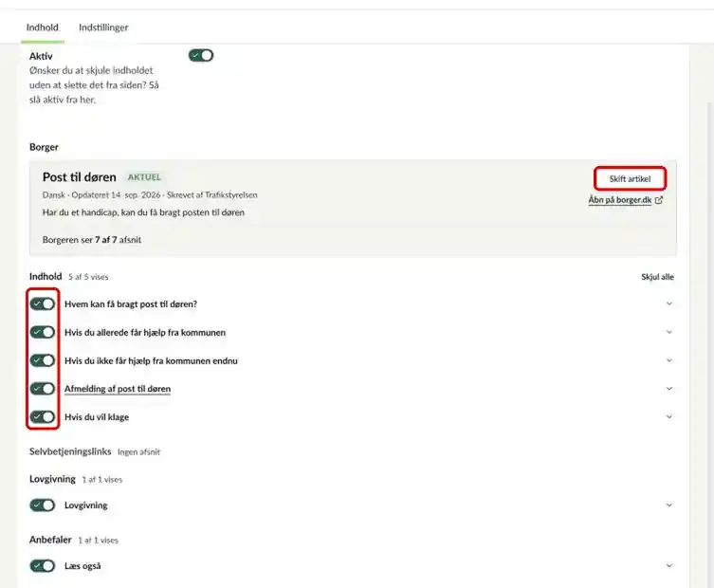Open the Indhold tab
Viewport: 714px width, 588px height.
point(43,28)
